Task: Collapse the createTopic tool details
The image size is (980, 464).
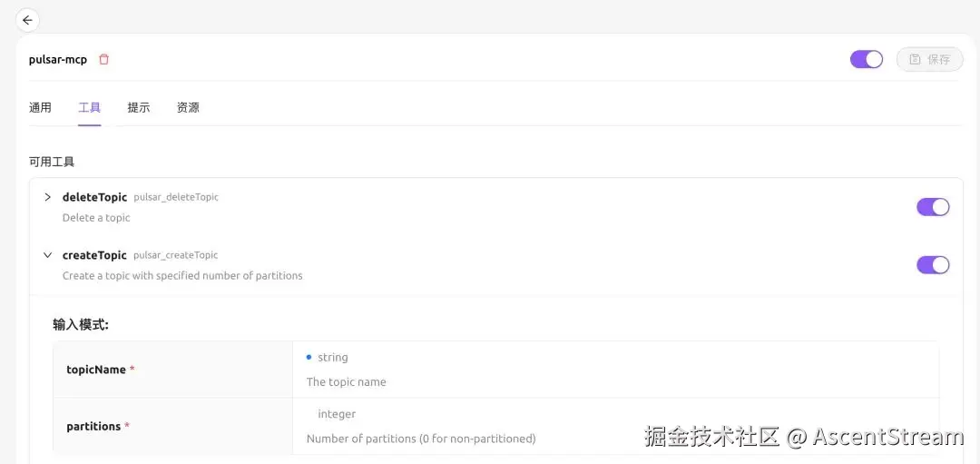Action: pos(47,255)
